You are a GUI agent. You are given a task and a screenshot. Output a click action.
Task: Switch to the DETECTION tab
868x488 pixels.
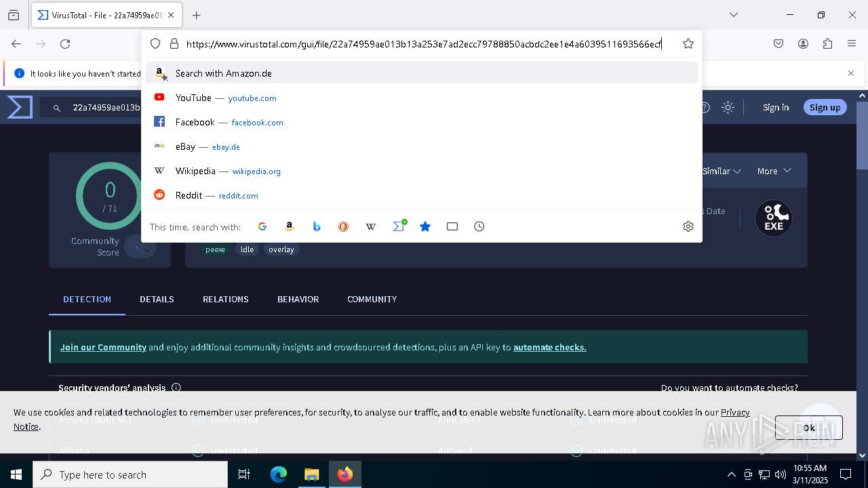tap(87, 299)
